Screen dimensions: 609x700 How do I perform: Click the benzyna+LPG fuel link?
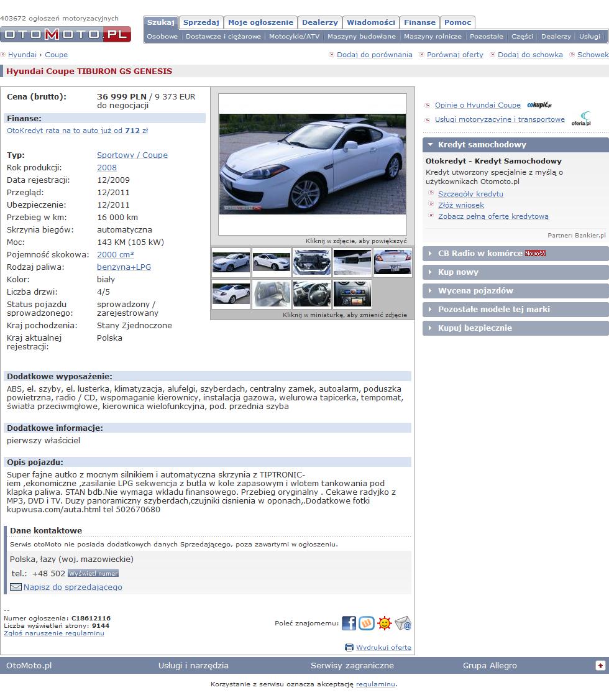(124, 267)
